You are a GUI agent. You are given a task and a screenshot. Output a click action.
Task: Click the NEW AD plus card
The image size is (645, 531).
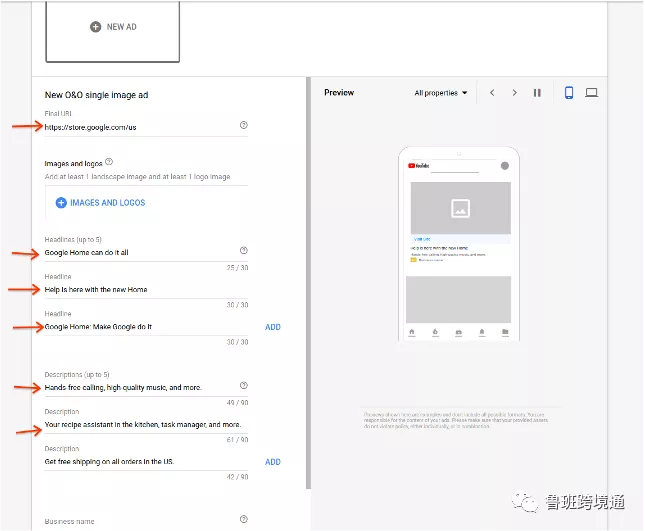click(x=112, y=32)
